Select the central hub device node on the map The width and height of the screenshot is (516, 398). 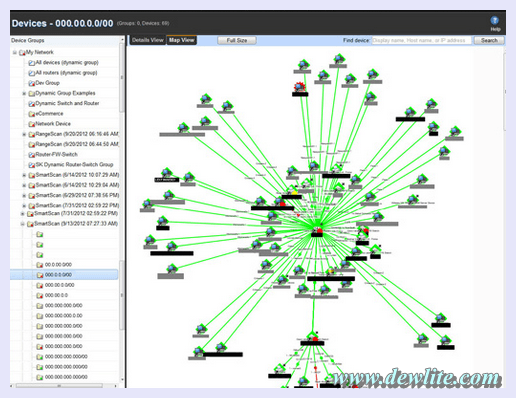pyautogui.click(x=317, y=230)
